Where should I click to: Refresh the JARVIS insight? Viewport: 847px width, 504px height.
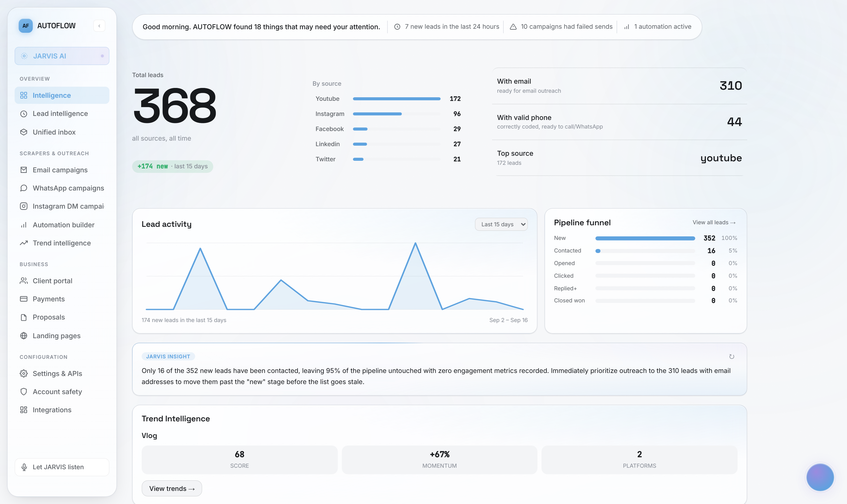click(x=732, y=357)
